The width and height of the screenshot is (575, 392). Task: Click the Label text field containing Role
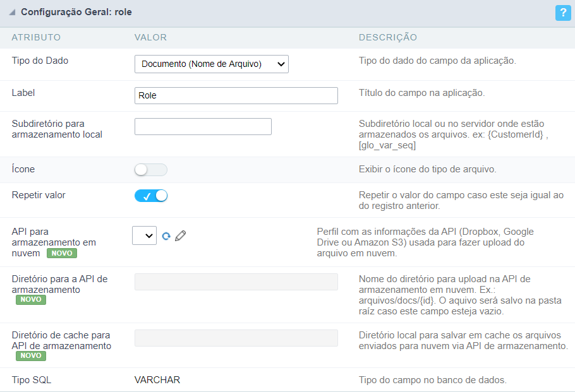(x=236, y=95)
